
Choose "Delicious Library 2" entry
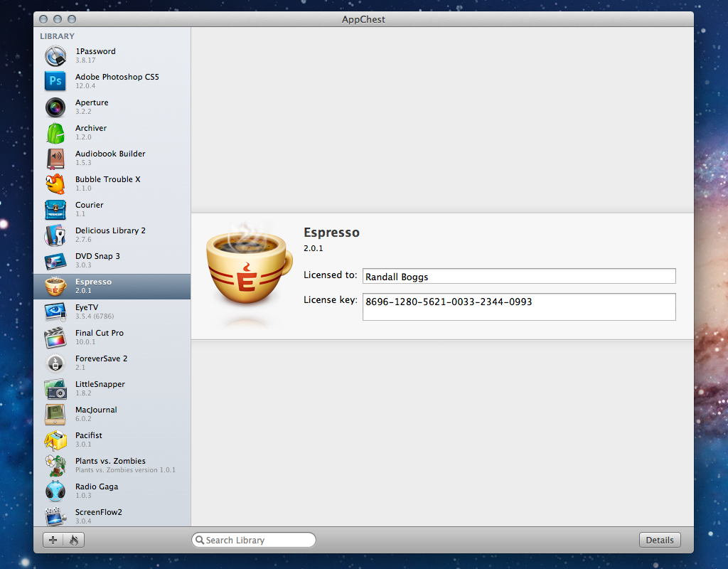pyautogui.click(x=110, y=230)
